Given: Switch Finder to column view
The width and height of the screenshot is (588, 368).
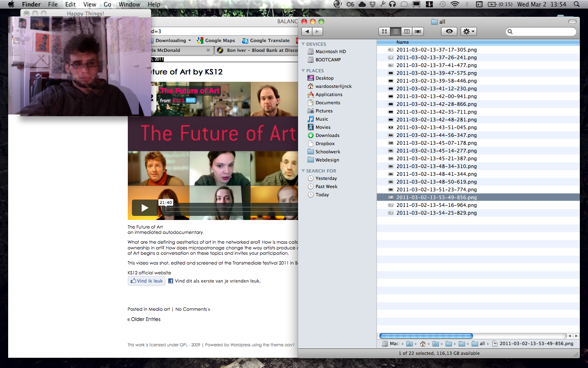Looking at the screenshot, I should (407, 31).
